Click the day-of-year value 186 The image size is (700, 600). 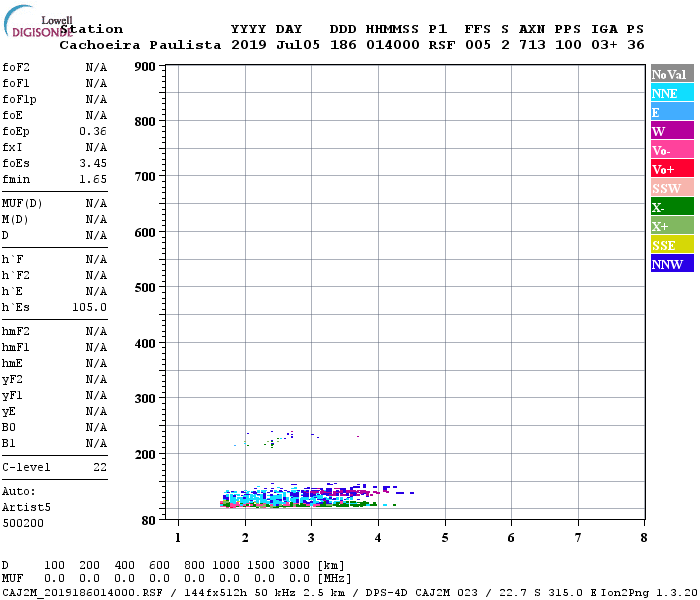(343, 45)
